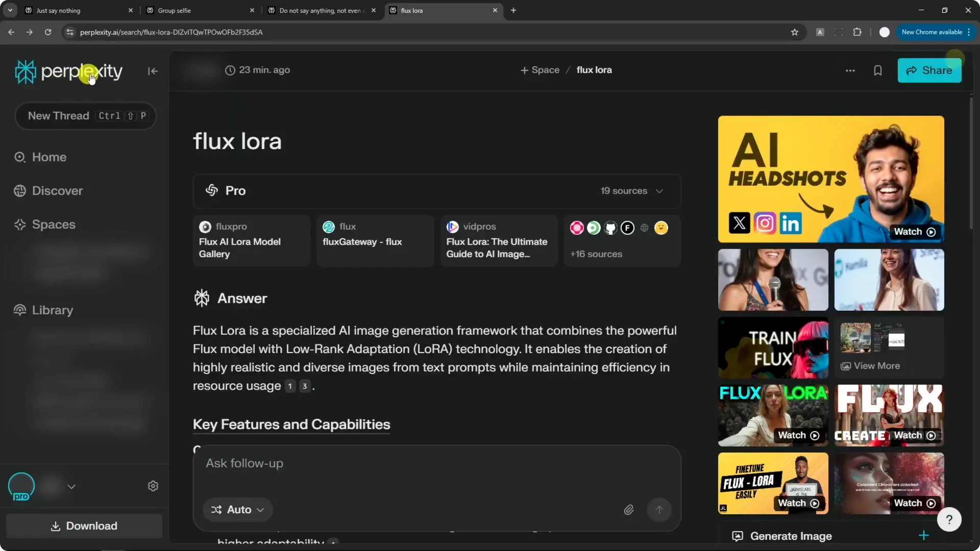Open the three-dot thread options menu
Screen dimensions: 980x551
(850, 70)
